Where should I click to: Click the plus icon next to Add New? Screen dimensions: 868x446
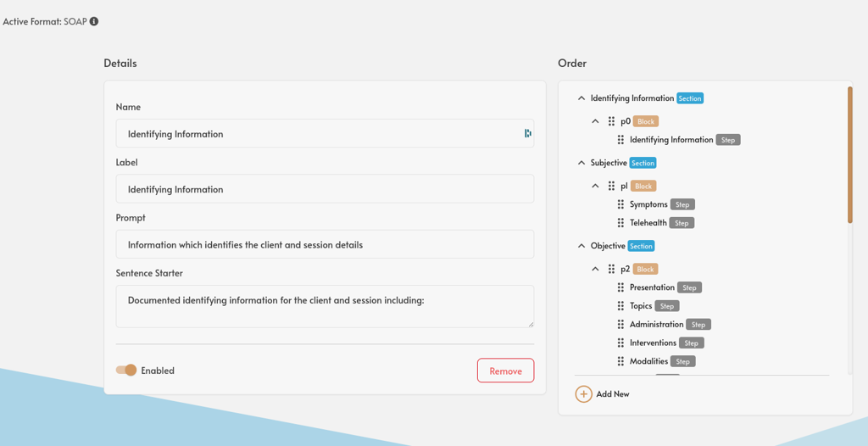(583, 394)
